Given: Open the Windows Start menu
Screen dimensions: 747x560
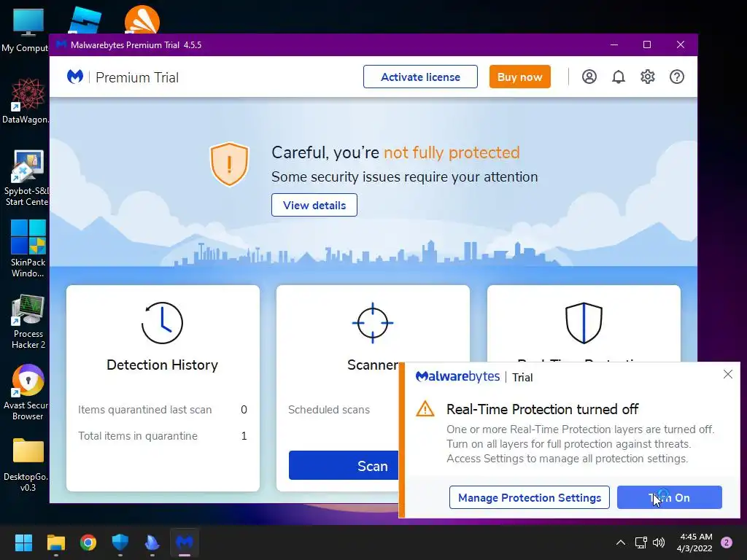Looking at the screenshot, I should (23, 542).
